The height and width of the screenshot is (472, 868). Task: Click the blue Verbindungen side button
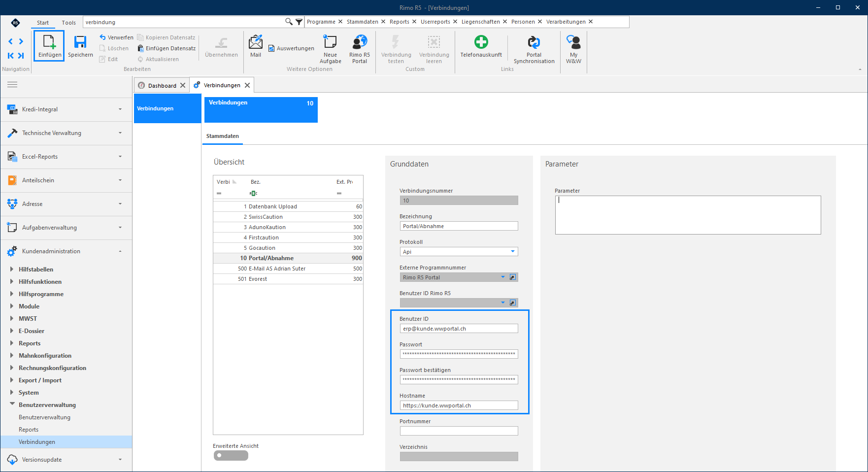(167, 108)
